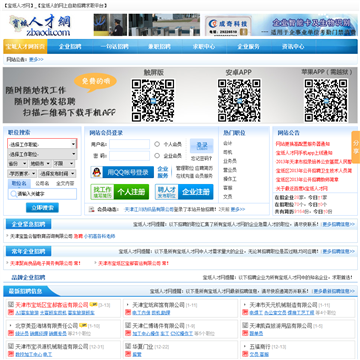Viewport: 360px width, 360px height.
Task: Focus the 密码 input field
Action: [129, 156]
